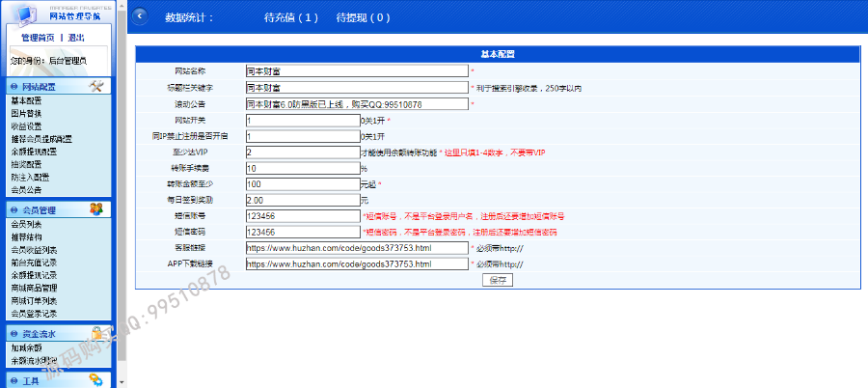The height and width of the screenshot is (388, 868).
Task: Focus the 网站名称 input field
Action: (357, 71)
